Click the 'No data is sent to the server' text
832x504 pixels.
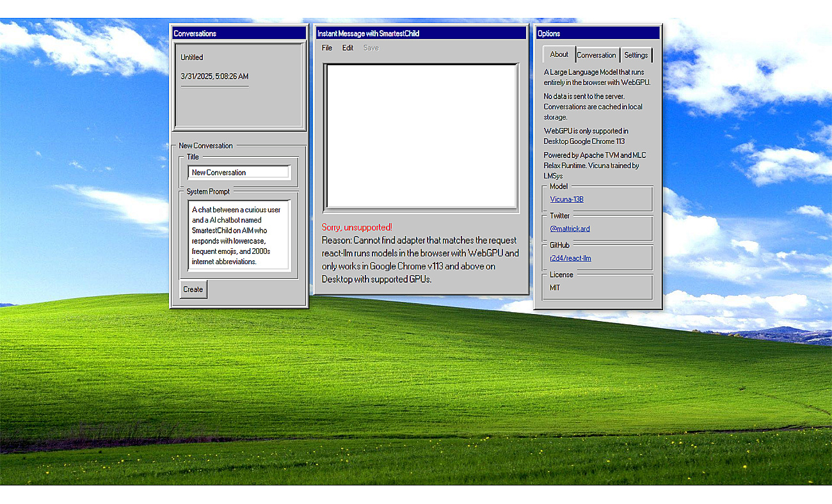(593, 107)
